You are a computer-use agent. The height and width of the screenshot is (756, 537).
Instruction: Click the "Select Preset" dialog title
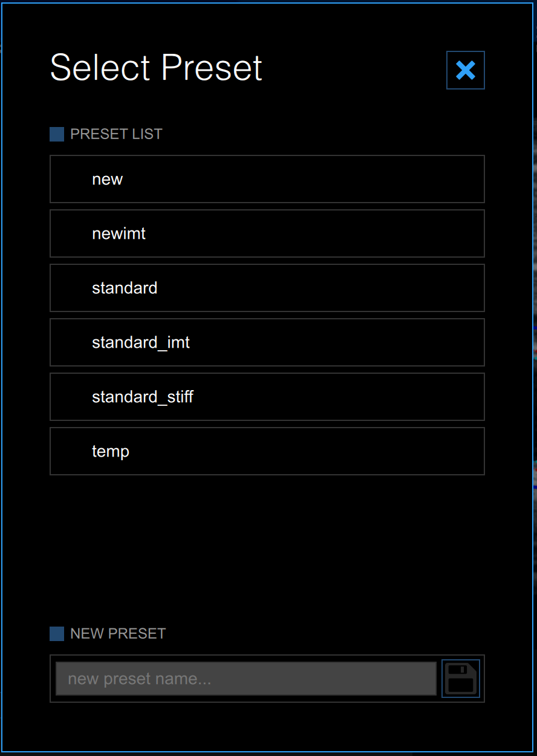pos(156,67)
